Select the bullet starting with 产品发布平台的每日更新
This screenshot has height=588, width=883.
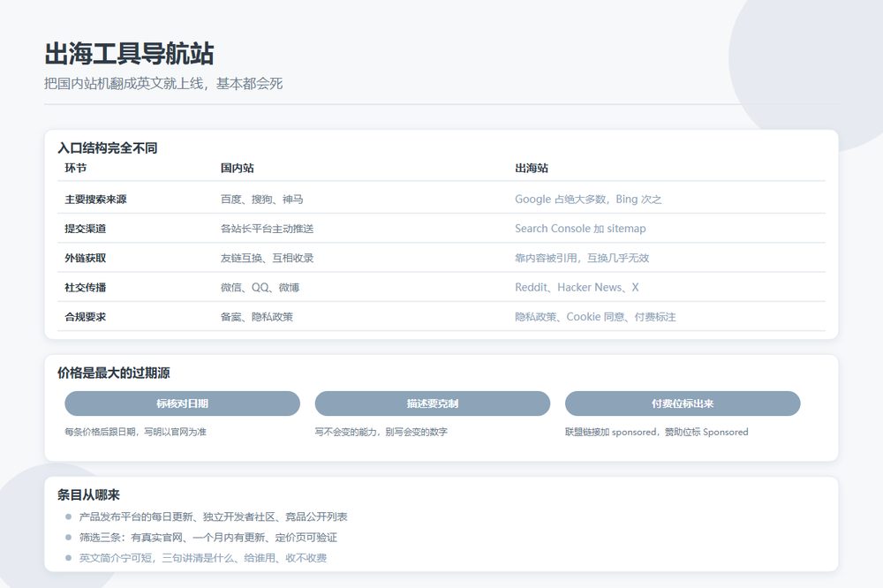213,516
